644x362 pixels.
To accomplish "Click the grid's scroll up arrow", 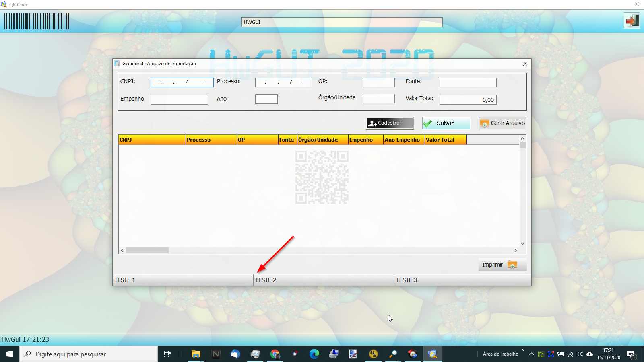I will pos(523,138).
